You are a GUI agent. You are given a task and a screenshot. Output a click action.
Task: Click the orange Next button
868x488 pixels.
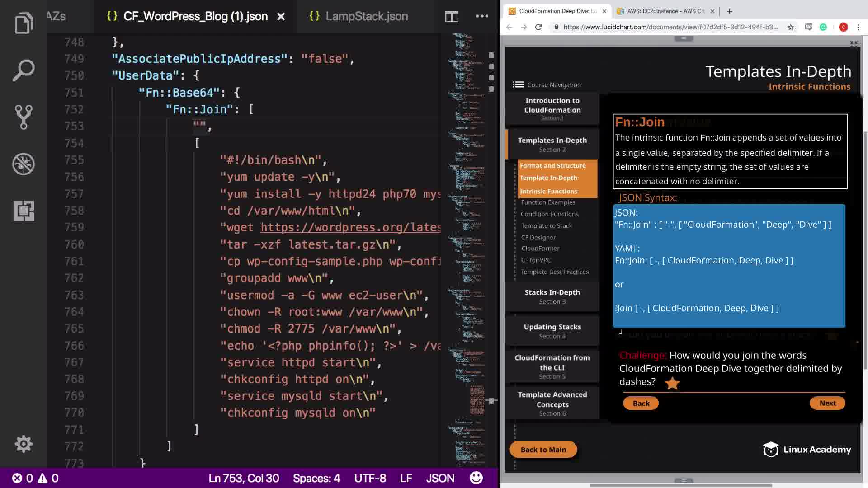[x=827, y=403]
